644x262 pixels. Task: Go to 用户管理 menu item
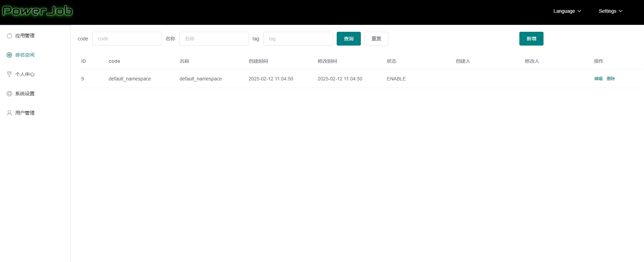pos(25,113)
